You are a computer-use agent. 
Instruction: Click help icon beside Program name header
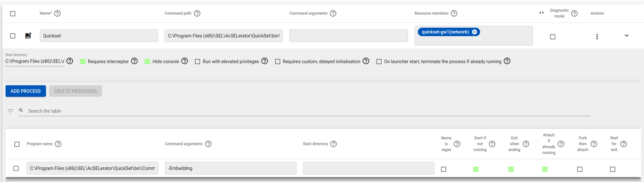pyautogui.click(x=58, y=144)
